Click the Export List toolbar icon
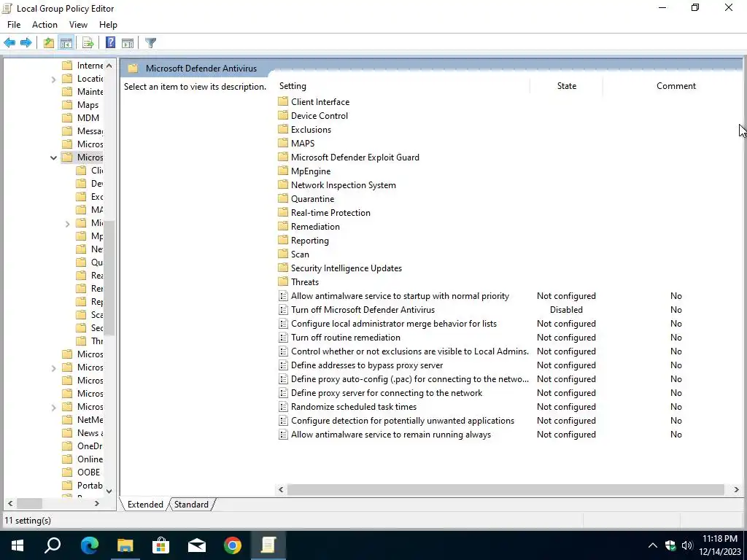This screenshot has height=560, width=747. (88, 43)
